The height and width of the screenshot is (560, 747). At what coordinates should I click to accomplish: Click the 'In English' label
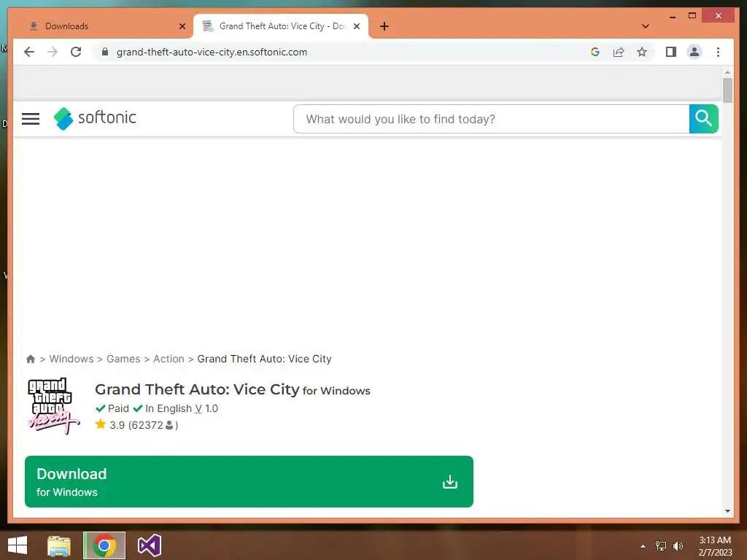[x=169, y=408]
